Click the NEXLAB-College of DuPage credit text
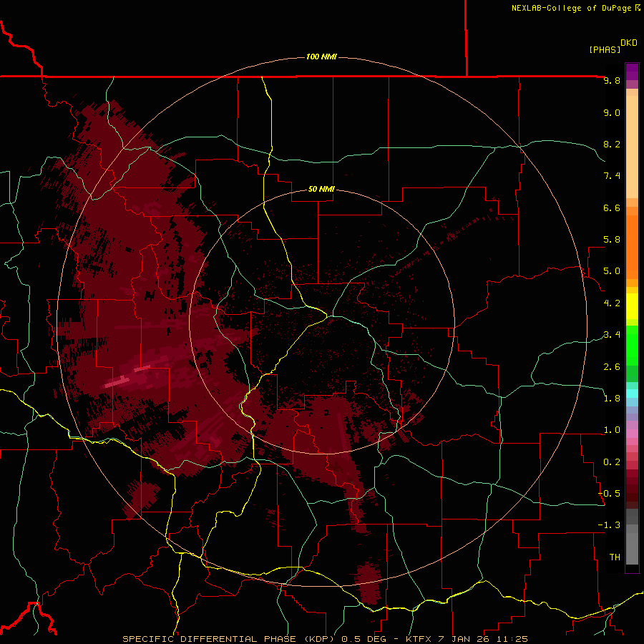 pyautogui.click(x=572, y=8)
